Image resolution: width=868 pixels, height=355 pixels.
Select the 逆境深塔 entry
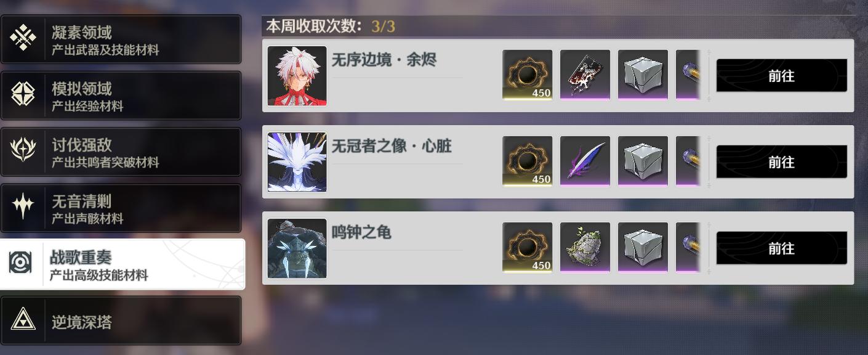(x=121, y=320)
